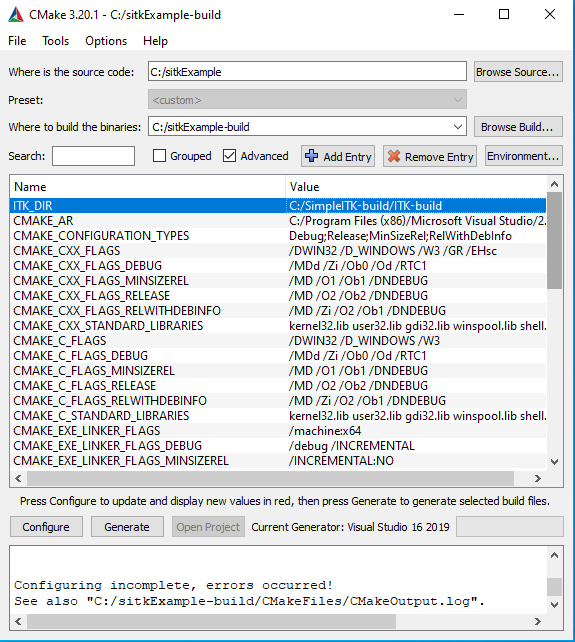Click the /DWIN32 /D_WINDOWS /W3 /GR /EHsc value

[x=393, y=251]
